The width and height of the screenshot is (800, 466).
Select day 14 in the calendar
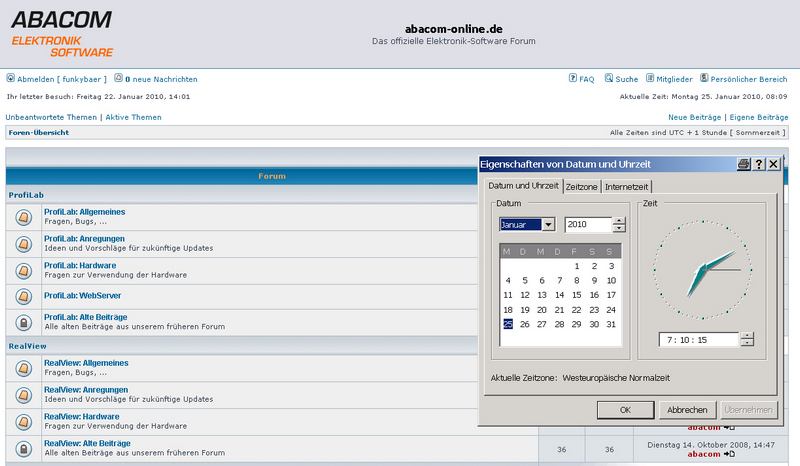559,295
